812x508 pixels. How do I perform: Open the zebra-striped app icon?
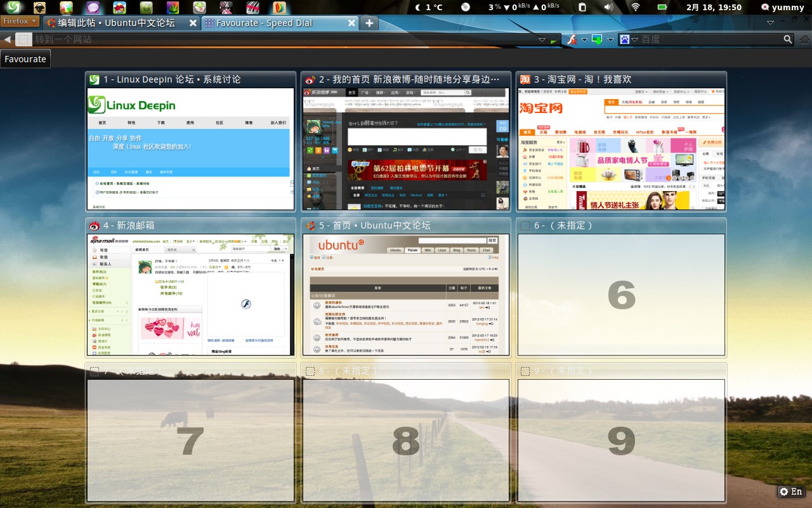click(x=252, y=8)
